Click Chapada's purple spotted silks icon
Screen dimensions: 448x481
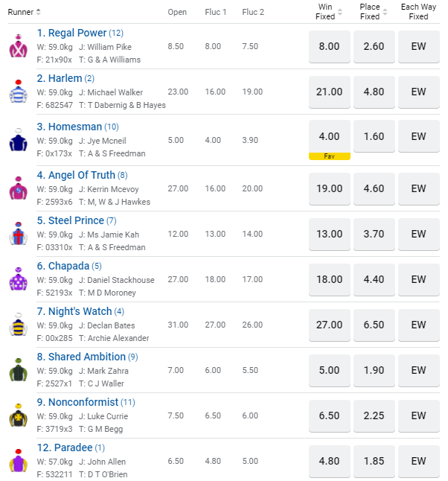tap(19, 280)
